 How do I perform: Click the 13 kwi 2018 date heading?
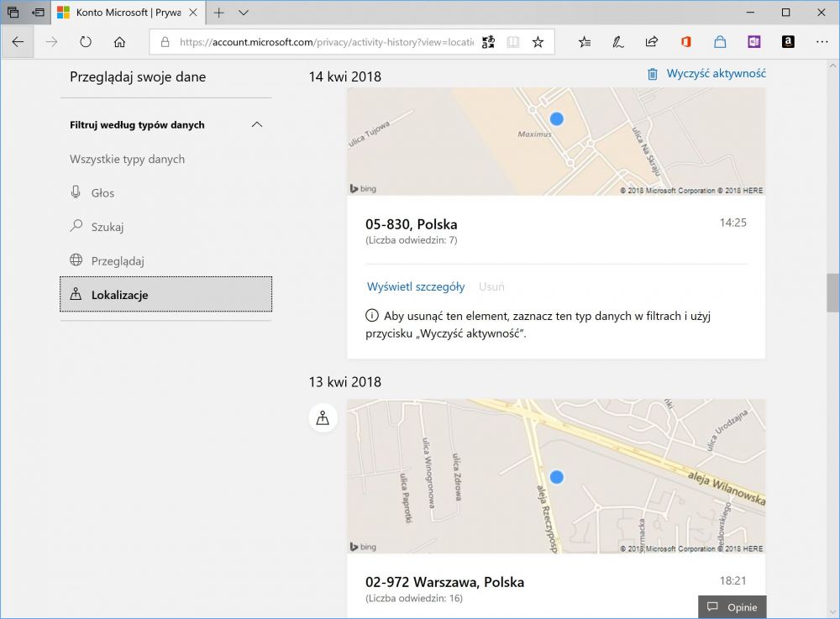click(x=345, y=382)
